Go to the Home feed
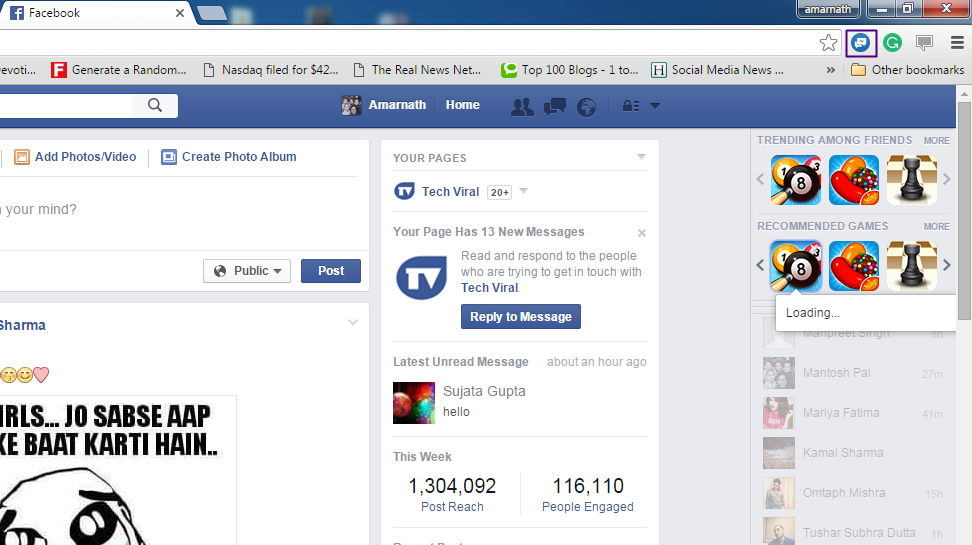The width and height of the screenshot is (972, 545). tap(462, 105)
